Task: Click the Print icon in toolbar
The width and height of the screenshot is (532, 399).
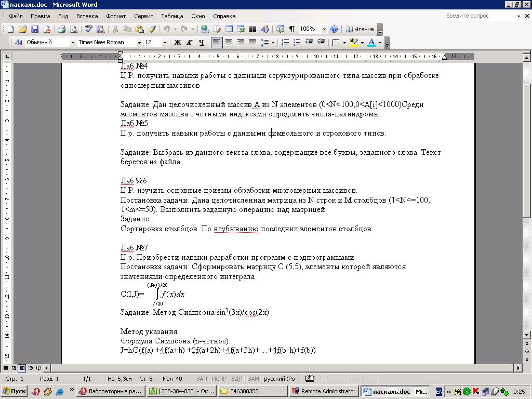Action: tap(61, 29)
